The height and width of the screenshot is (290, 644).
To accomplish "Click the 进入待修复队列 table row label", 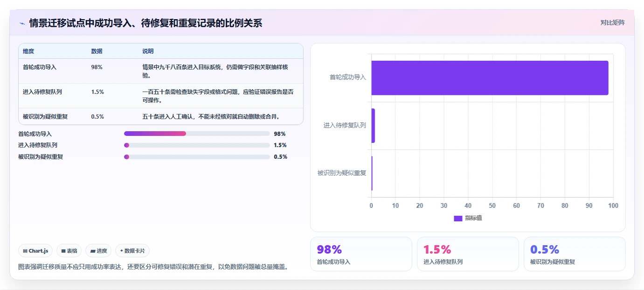I will (x=42, y=92).
